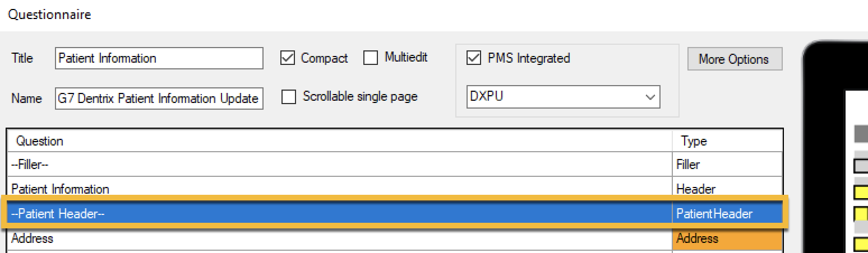Screen dimensions: 868x253
Task: Click the orange Address type cell
Action: (x=727, y=240)
